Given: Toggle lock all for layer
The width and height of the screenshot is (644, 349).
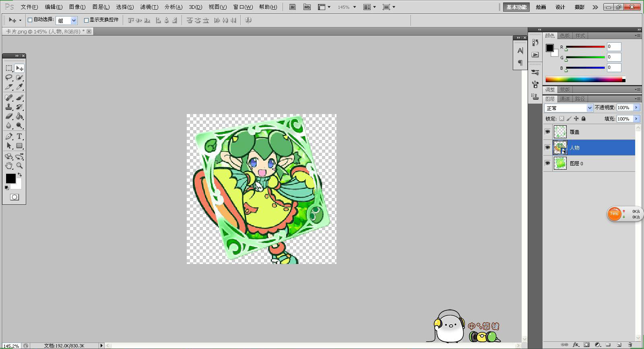Looking at the screenshot, I should pyautogui.click(x=584, y=118).
